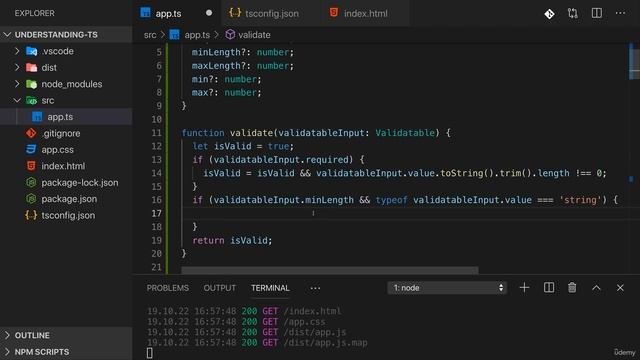The height and width of the screenshot is (360, 640).
Task: Expand the dist folder chevron
Action: tap(17, 67)
